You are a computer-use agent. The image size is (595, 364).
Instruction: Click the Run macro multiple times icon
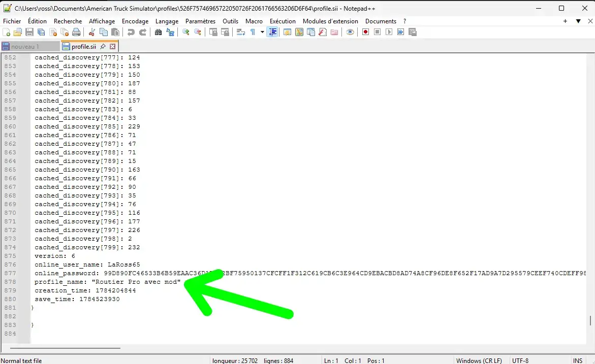pyautogui.click(x=401, y=32)
